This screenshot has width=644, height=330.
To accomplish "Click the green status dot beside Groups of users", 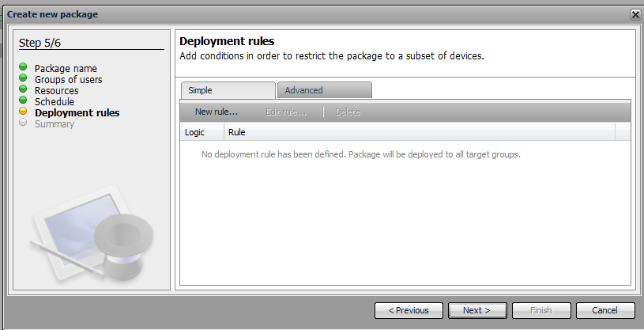I will coord(24,79).
